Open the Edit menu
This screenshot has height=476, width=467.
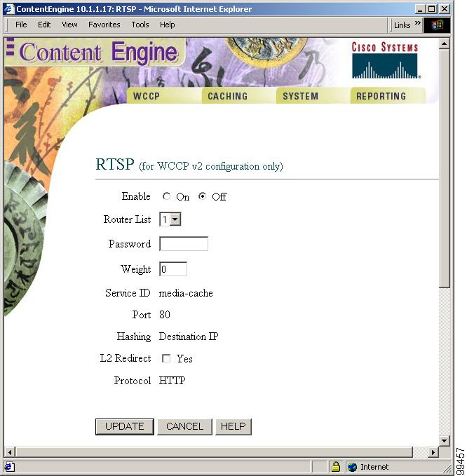coord(44,25)
